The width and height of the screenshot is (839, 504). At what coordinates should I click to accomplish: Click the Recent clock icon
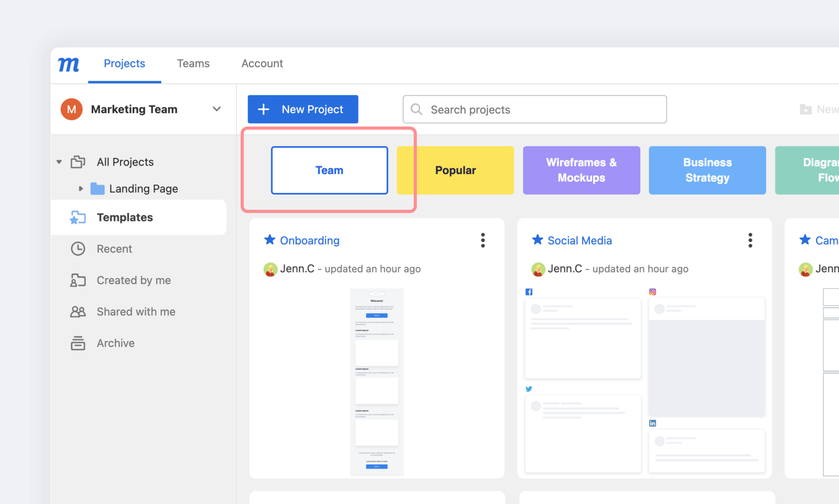click(x=78, y=249)
